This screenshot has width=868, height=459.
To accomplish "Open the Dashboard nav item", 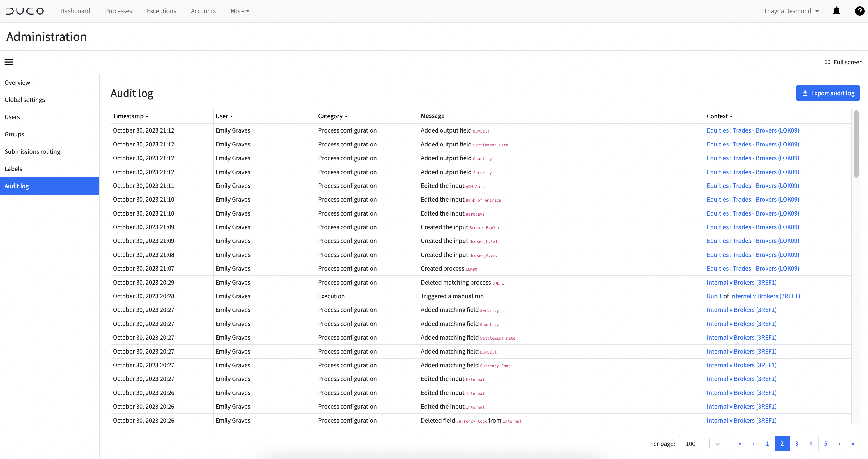I will click(x=75, y=11).
